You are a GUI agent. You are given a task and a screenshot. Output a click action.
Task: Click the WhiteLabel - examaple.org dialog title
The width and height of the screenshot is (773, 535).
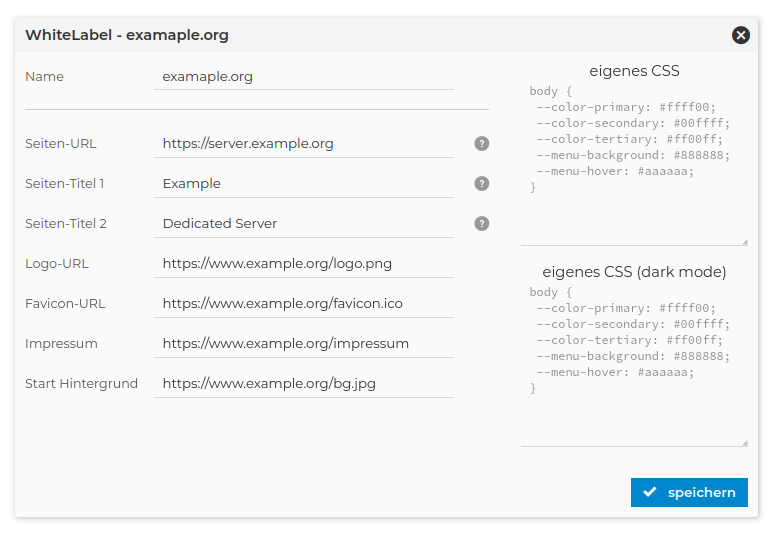127,35
